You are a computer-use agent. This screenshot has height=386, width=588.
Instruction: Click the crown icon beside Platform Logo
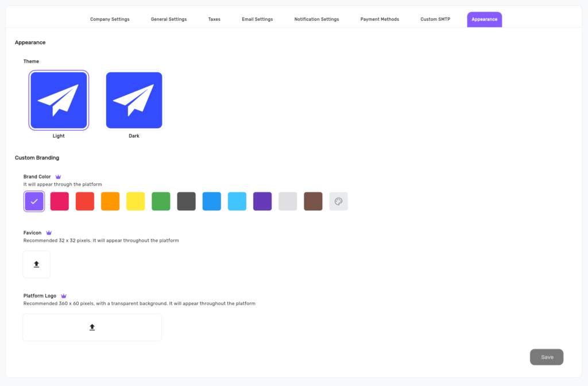(x=64, y=296)
